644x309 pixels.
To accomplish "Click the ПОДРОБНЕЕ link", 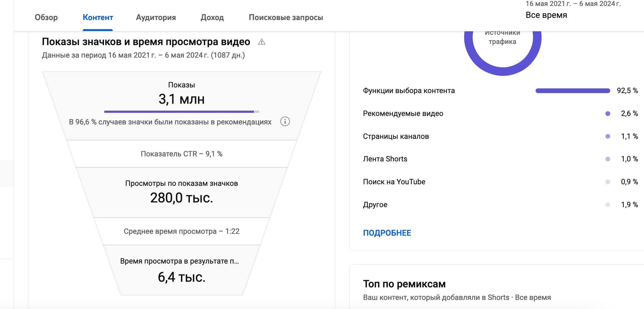I will point(387,233).
